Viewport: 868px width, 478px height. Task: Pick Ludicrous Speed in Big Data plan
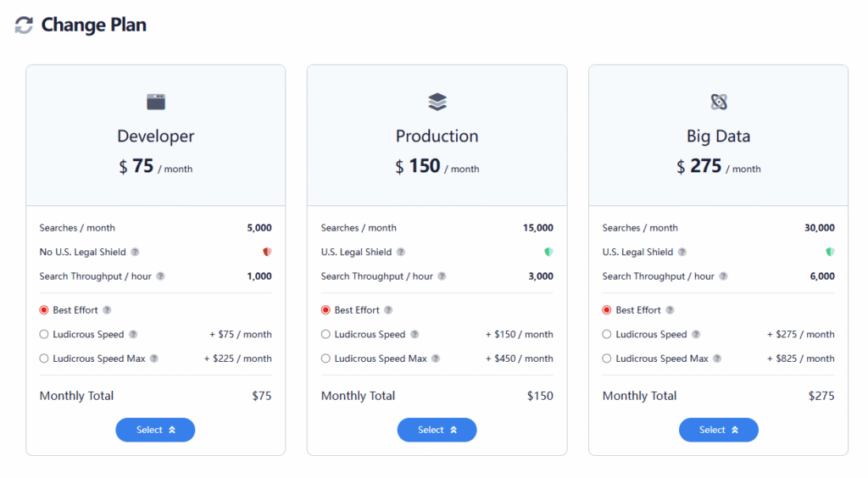(607, 335)
